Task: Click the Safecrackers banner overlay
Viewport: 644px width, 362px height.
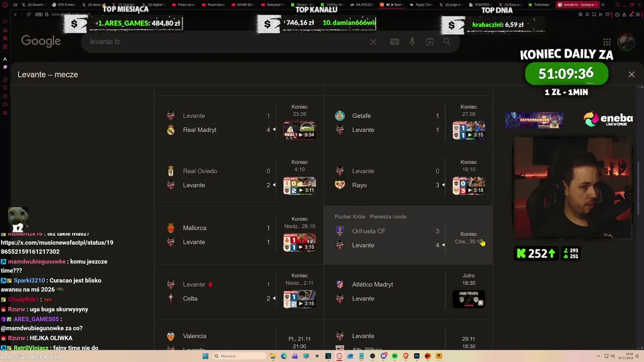Action: 534,120
